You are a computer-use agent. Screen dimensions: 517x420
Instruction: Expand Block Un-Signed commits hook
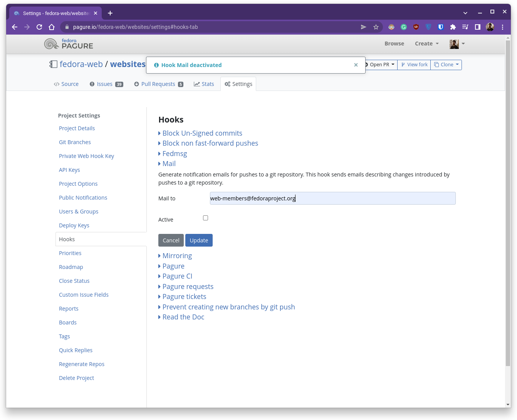point(200,133)
